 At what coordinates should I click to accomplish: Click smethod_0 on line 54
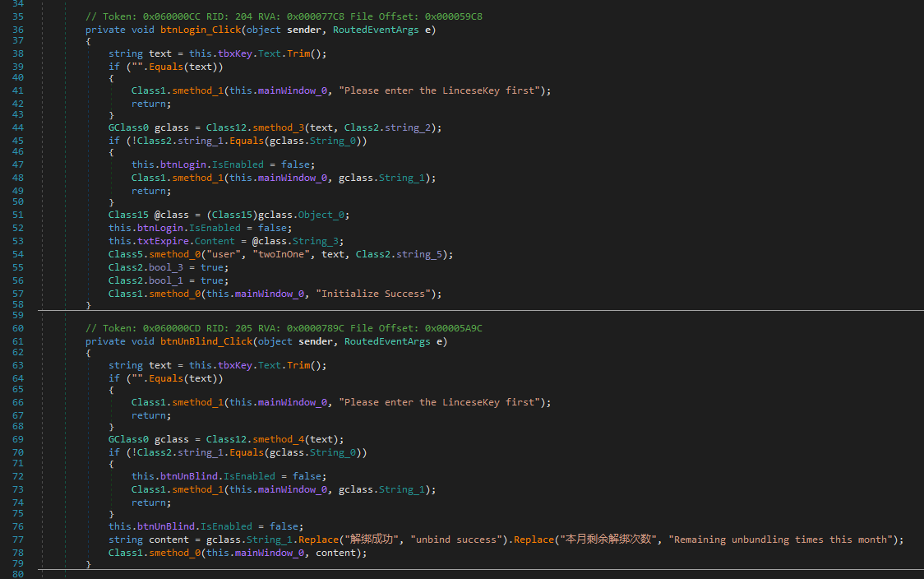[x=175, y=255]
